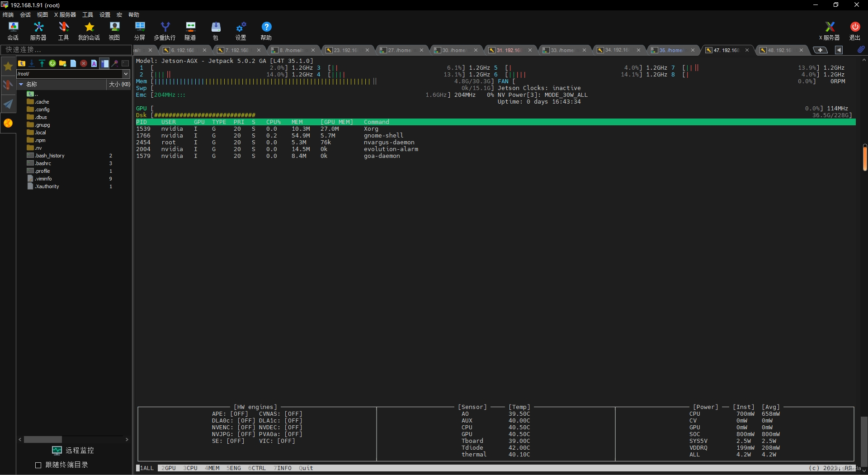Select the .cache folder
This screenshot has height=475, width=868.
(38, 102)
